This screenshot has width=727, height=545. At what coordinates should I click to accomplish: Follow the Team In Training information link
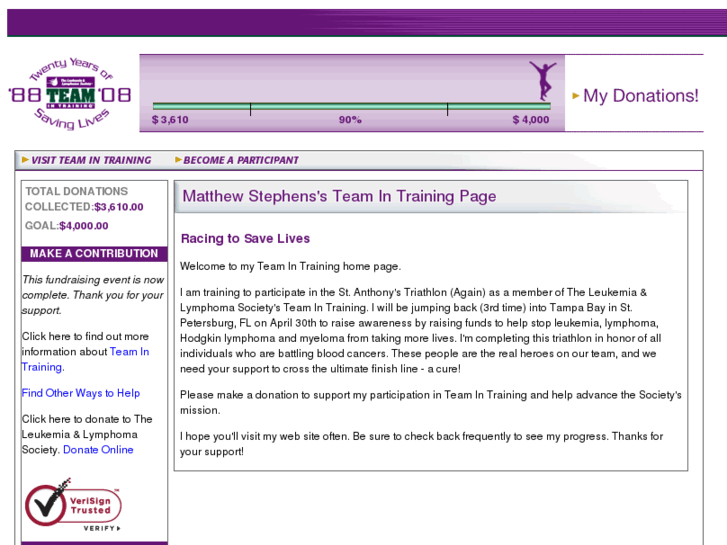(85, 359)
